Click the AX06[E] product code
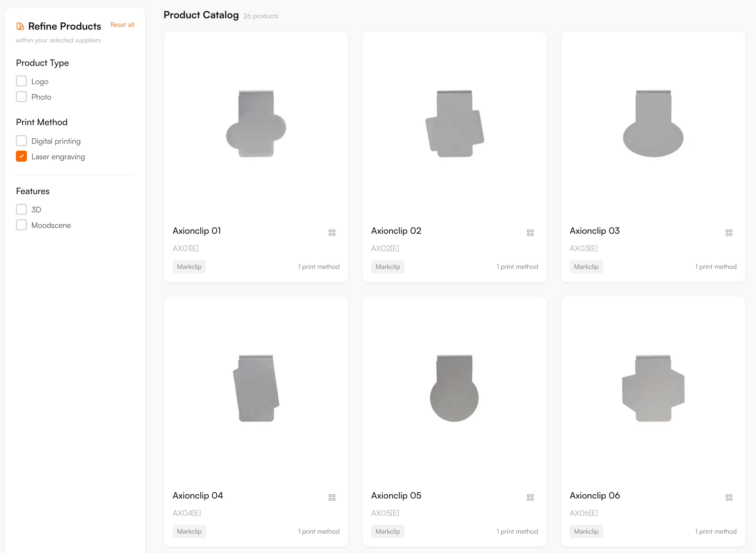This screenshot has width=756, height=553. (x=584, y=513)
